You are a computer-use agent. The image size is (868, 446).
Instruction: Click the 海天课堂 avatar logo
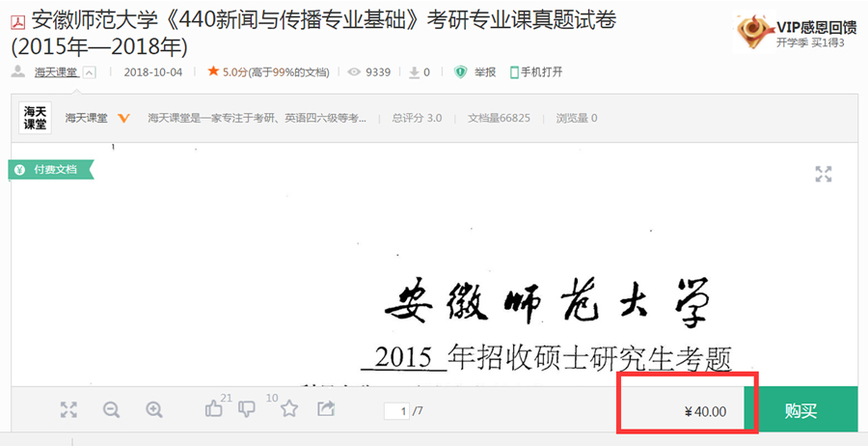click(x=36, y=118)
